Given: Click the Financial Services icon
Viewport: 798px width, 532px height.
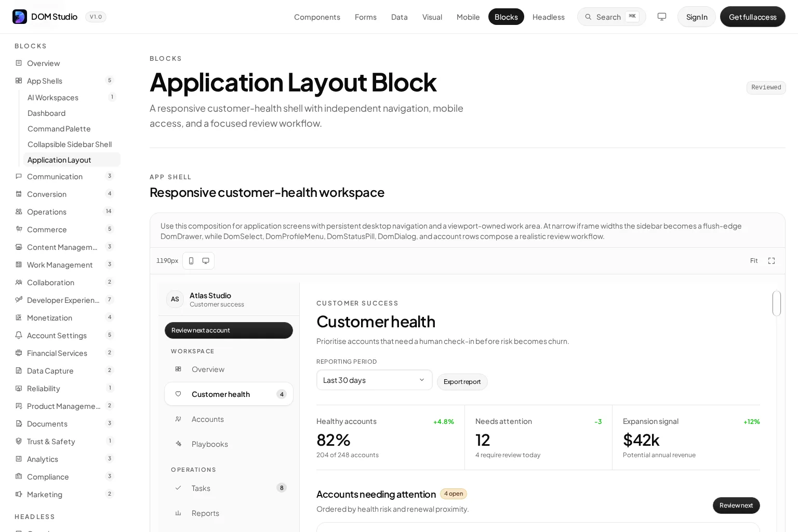Looking at the screenshot, I should coord(19,353).
